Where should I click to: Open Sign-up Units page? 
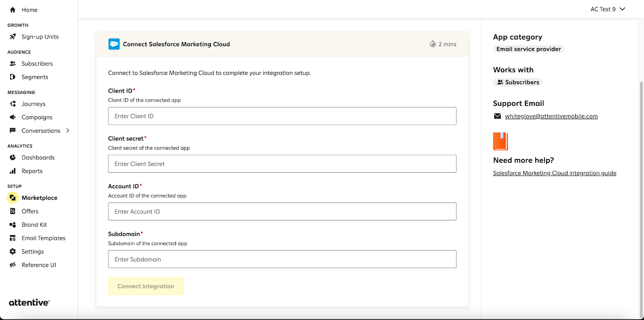tap(40, 37)
